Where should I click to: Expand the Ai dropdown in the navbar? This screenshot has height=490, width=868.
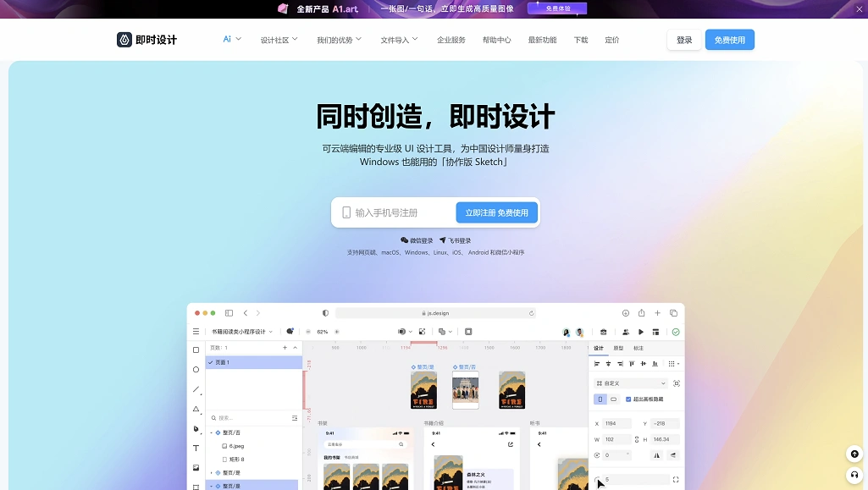tap(230, 39)
